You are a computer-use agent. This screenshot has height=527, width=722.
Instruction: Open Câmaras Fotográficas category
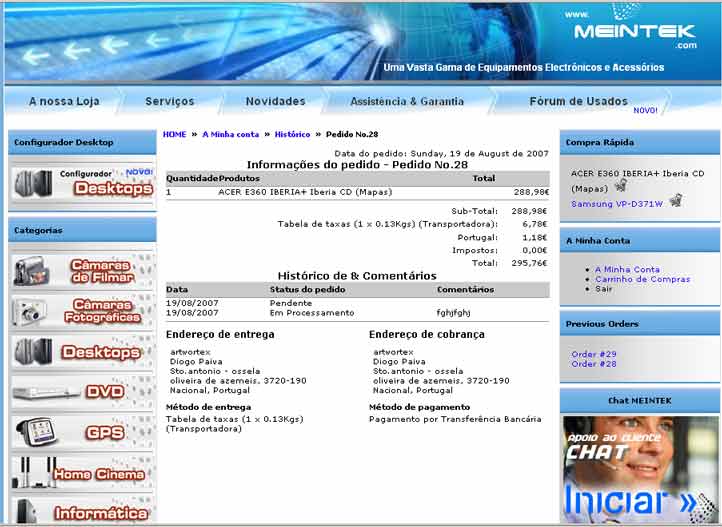pyautogui.click(x=82, y=311)
